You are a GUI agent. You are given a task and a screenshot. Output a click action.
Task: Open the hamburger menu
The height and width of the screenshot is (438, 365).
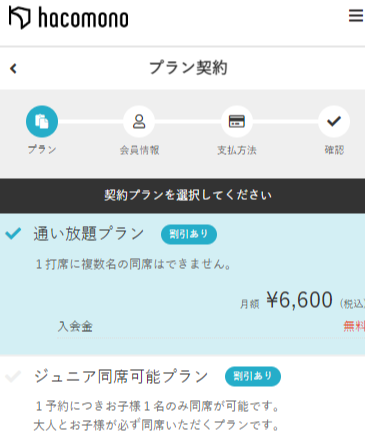(356, 15)
